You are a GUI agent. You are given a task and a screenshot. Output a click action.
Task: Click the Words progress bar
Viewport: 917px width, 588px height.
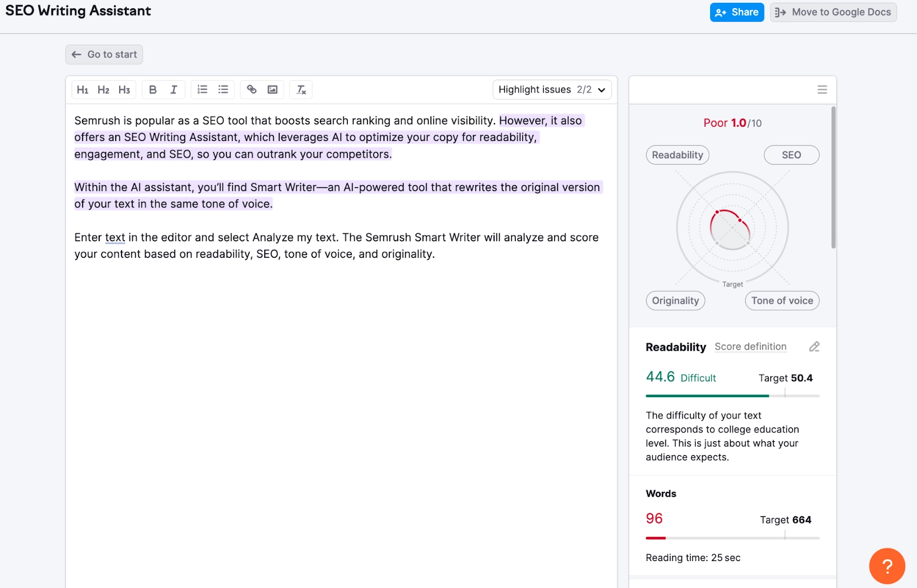coord(732,538)
